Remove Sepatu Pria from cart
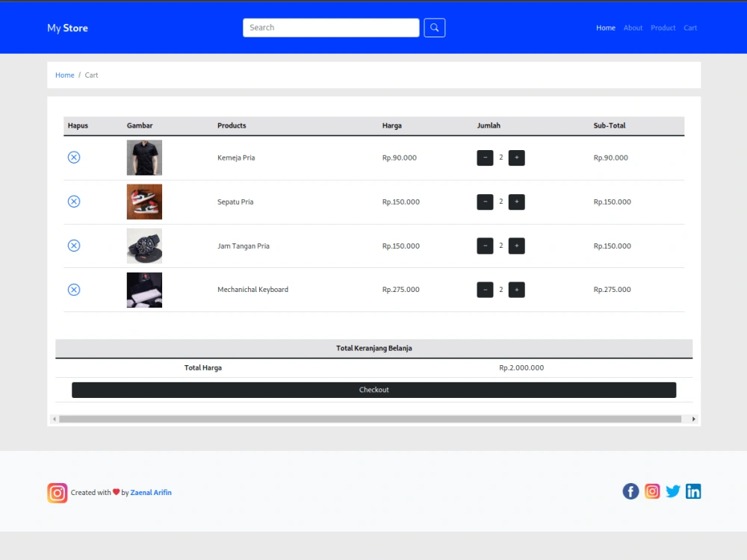The height and width of the screenshot is (560, 747). pyautogui.click(x=74, y=202)
